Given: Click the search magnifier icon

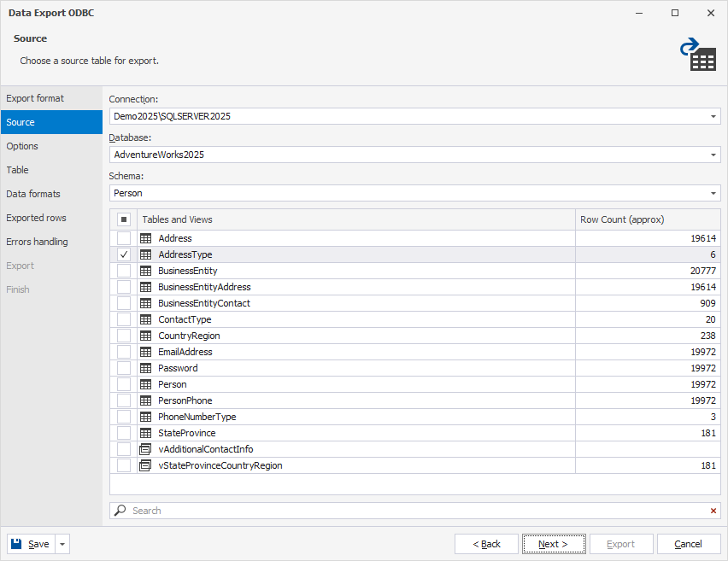Looking at the screenshot, I should (x=120, y=511).
